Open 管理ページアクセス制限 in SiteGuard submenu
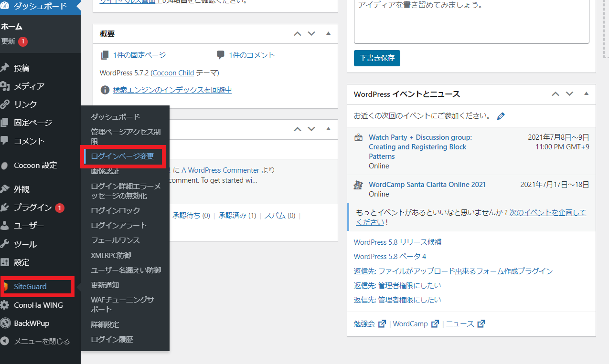The height and width of the screenshot is (364, 609). (125, 136)
